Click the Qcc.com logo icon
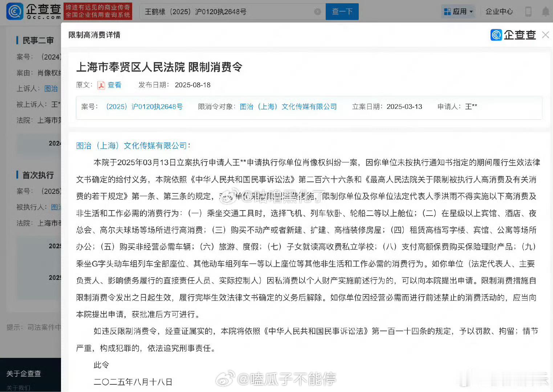 pos(15,11)
